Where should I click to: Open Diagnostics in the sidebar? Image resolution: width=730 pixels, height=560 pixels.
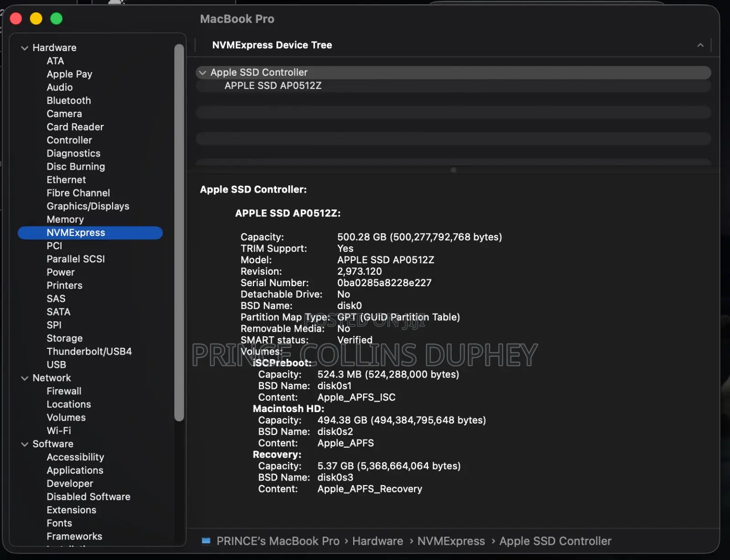(x=73, y=153)
